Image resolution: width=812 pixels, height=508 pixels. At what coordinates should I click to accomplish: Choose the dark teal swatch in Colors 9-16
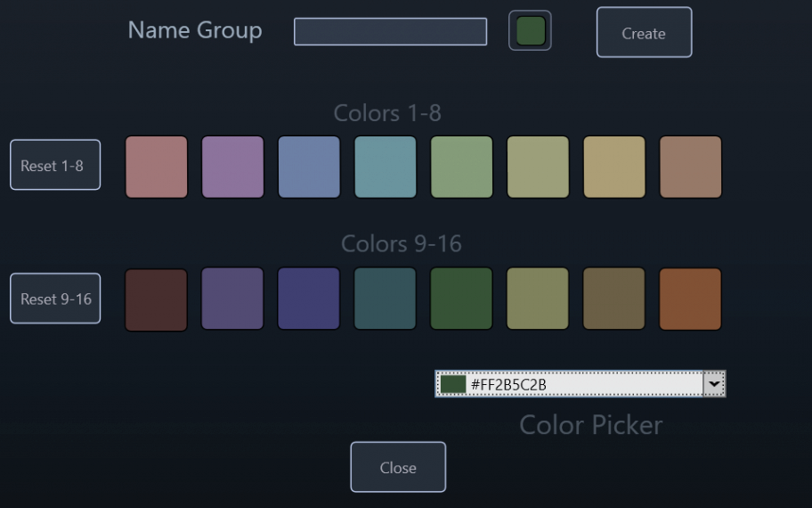pyautogui.click(x=385, y=299)
